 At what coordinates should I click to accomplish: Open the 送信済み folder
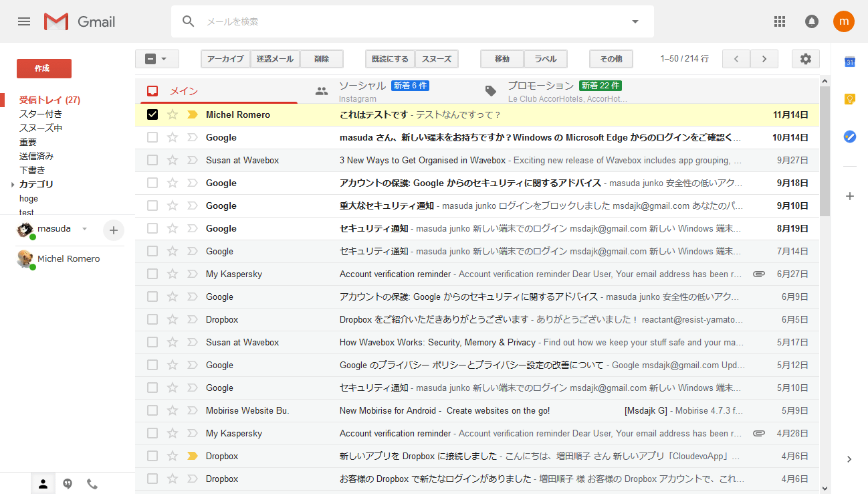coord(37,157)
